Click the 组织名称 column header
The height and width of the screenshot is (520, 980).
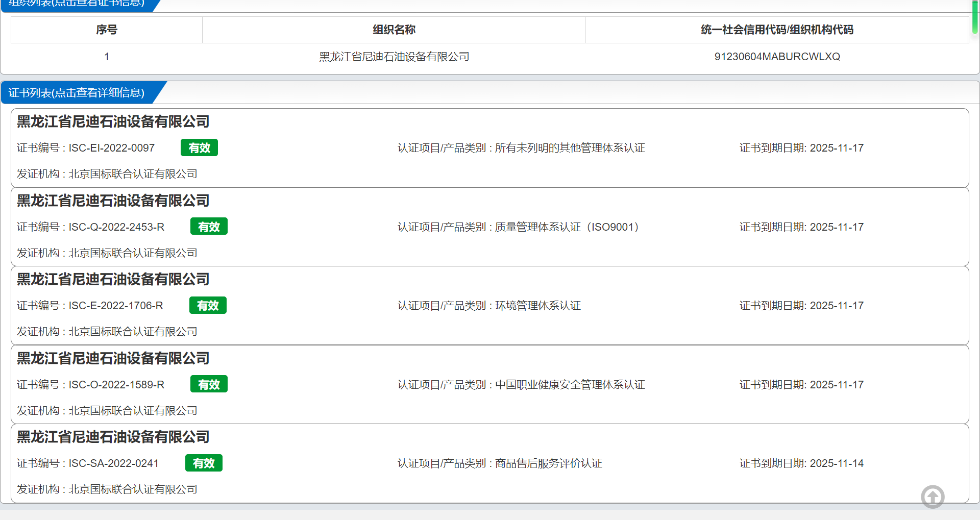pos(394,30)
